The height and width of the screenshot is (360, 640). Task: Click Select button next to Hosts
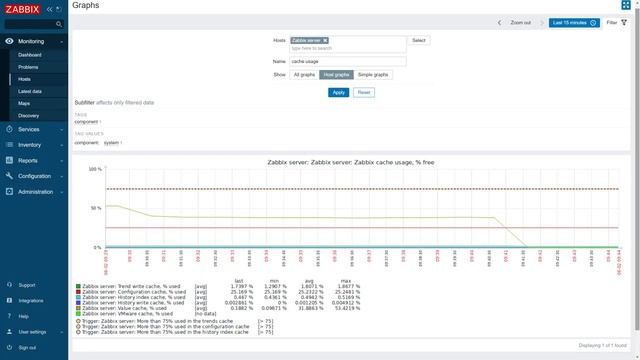418,40
